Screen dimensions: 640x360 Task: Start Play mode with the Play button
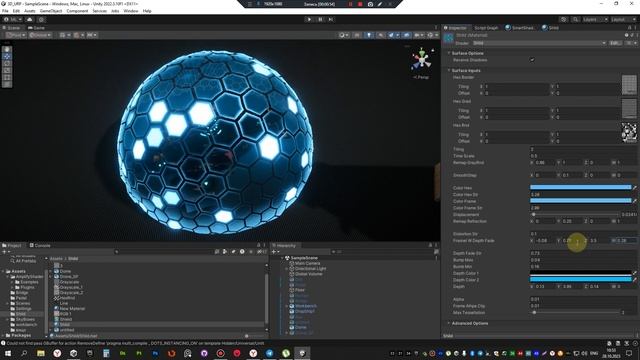[x=309, y=19]
